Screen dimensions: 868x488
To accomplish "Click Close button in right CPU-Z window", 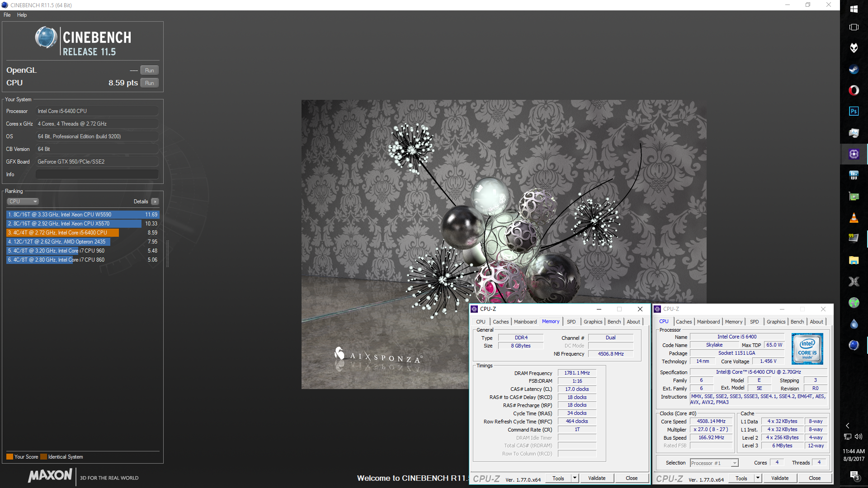I will point(815,478).
